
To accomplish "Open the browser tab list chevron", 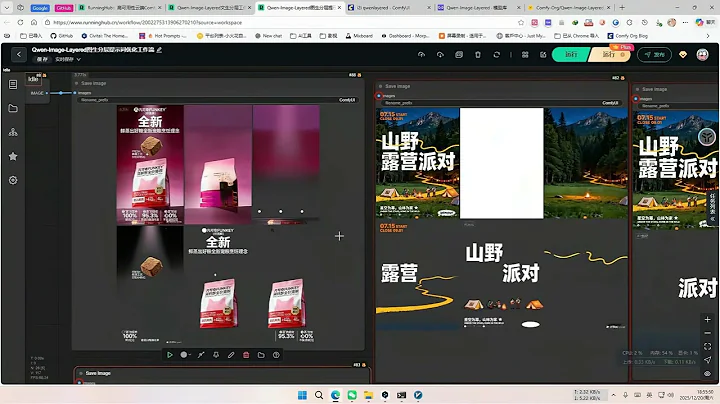I will pyautogui.click(x=6, y=7).
